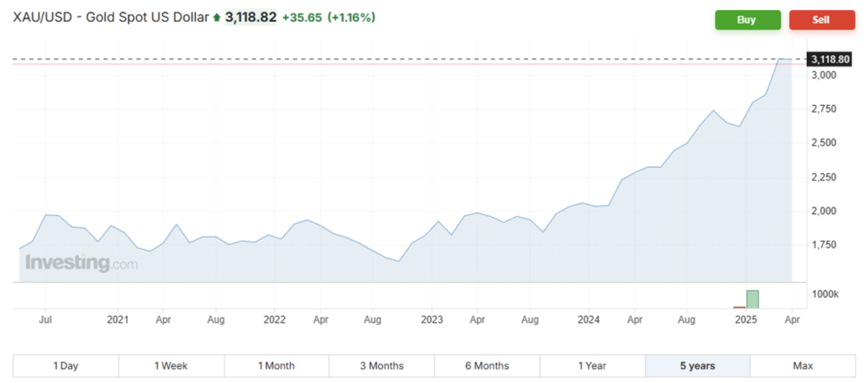Click the red Sell button
Image resolution: width=868 pixels, height=383 pixels.
pyautogui.click(x=821, y=20)
